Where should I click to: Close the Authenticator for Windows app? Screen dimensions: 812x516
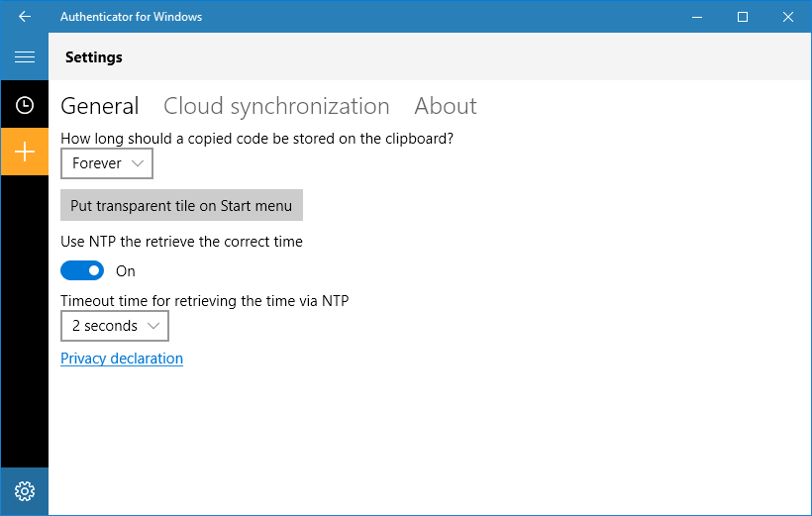[788, 17]
